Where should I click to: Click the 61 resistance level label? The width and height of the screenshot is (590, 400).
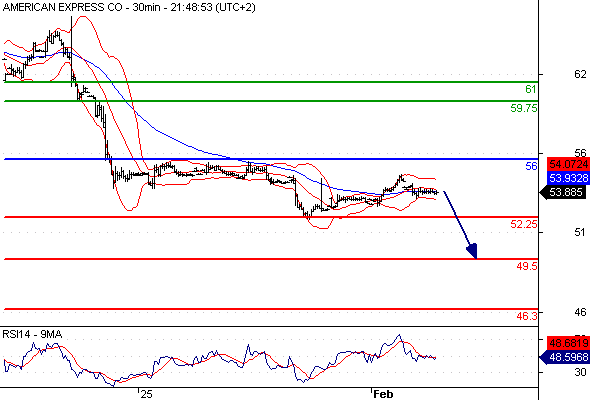531,89
